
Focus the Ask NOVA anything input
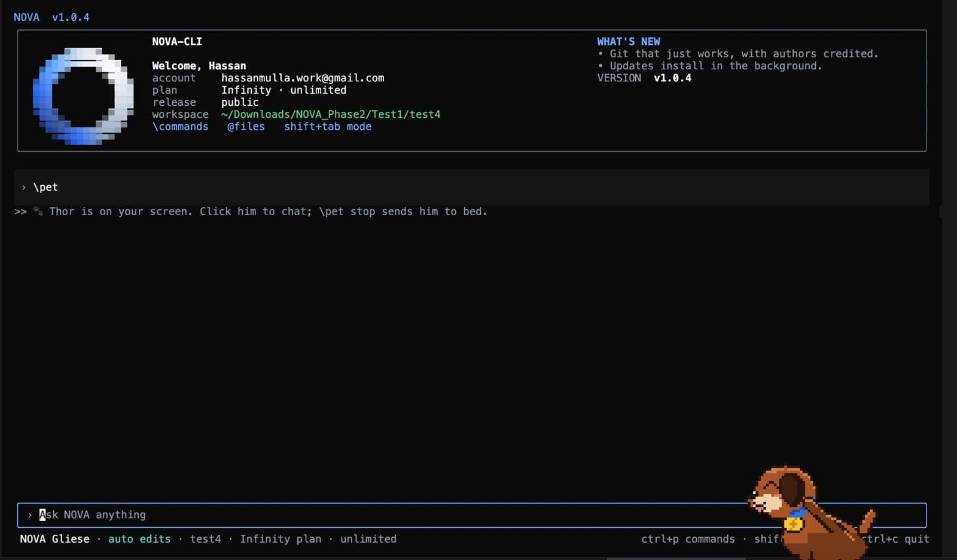471,515
